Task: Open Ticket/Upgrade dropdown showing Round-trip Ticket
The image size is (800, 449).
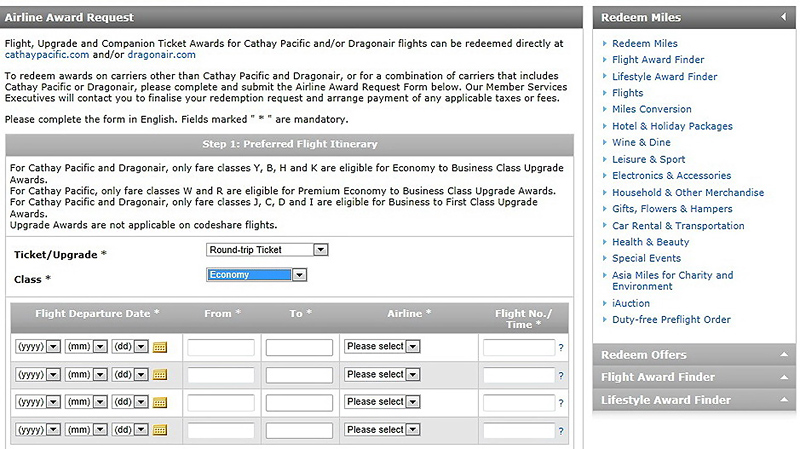Action: 267,250
